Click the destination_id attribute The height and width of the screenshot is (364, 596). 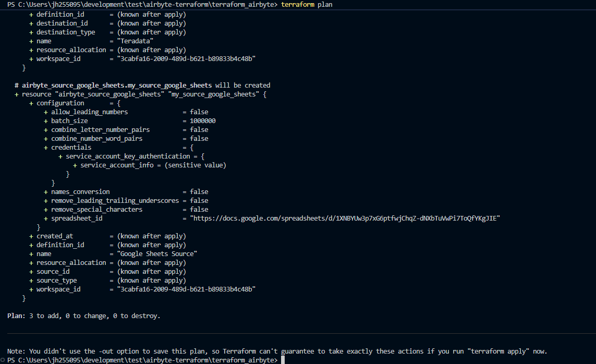[x=62, y=23]
